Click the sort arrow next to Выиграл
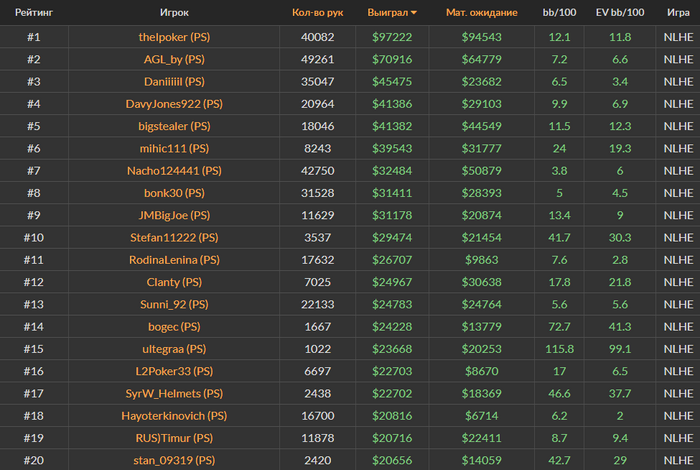Image resolution: width=700 pixels, height=470 pixels. (x=414, y=13)
